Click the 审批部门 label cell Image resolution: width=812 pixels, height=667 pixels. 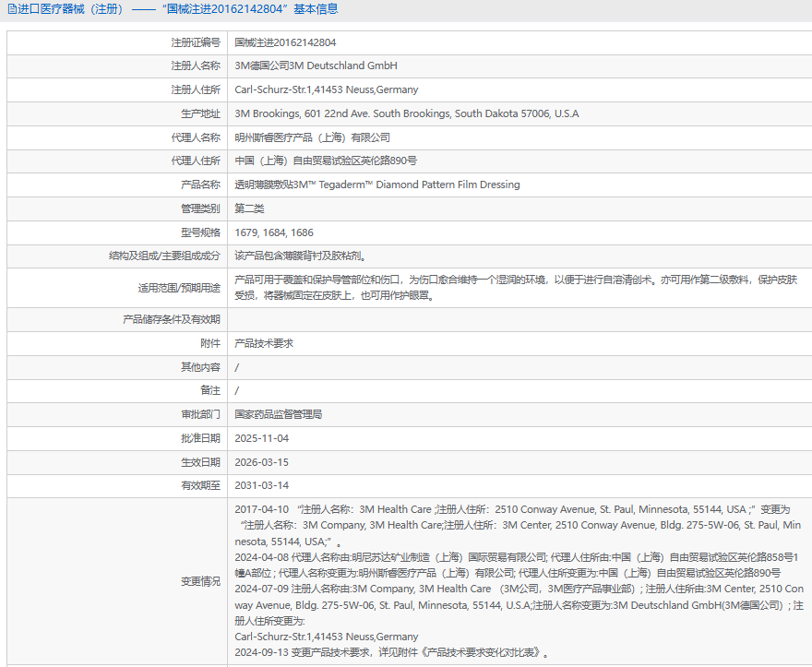point(117,414)
